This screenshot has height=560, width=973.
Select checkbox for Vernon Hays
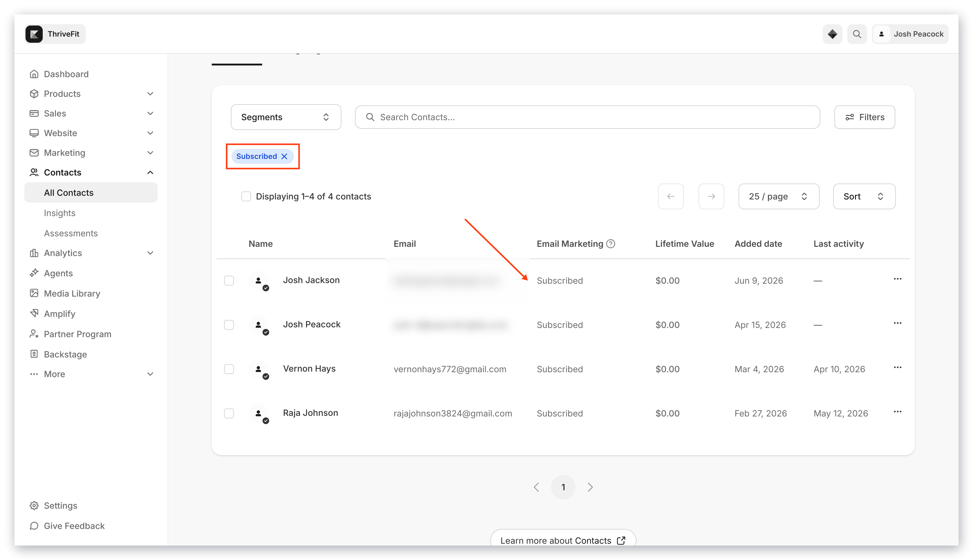click(229, 369)
